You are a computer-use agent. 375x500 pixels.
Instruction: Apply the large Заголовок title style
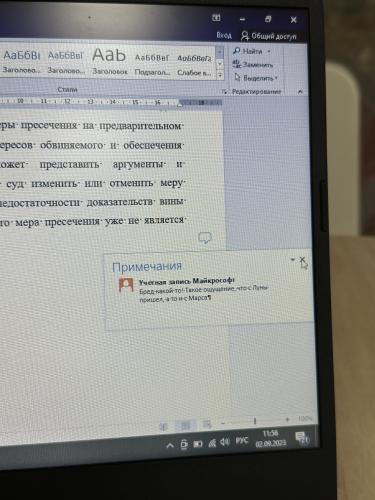110,61
